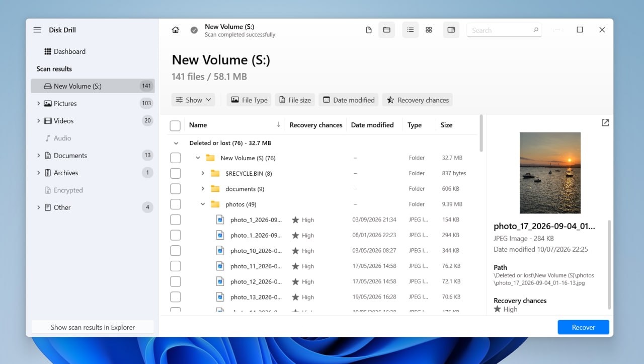
Task: Select the list view icon
Action: (411, 30)
